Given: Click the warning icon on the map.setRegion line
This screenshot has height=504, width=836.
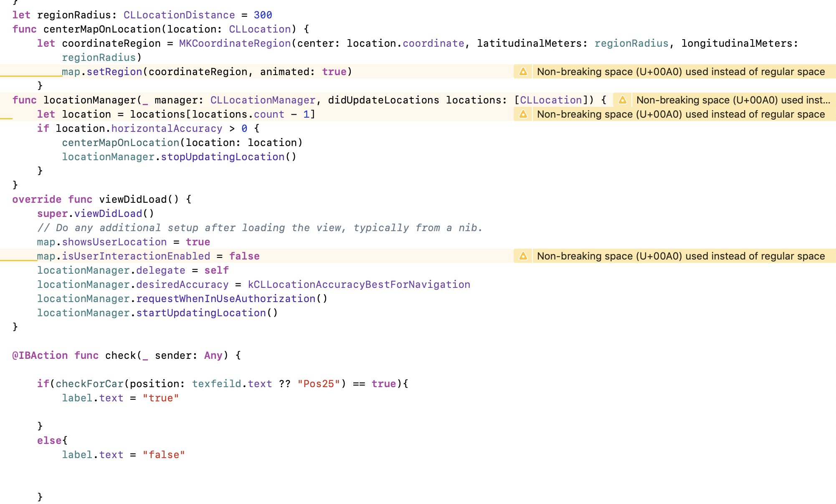Looking at the screenshot, I should point(523,72).
